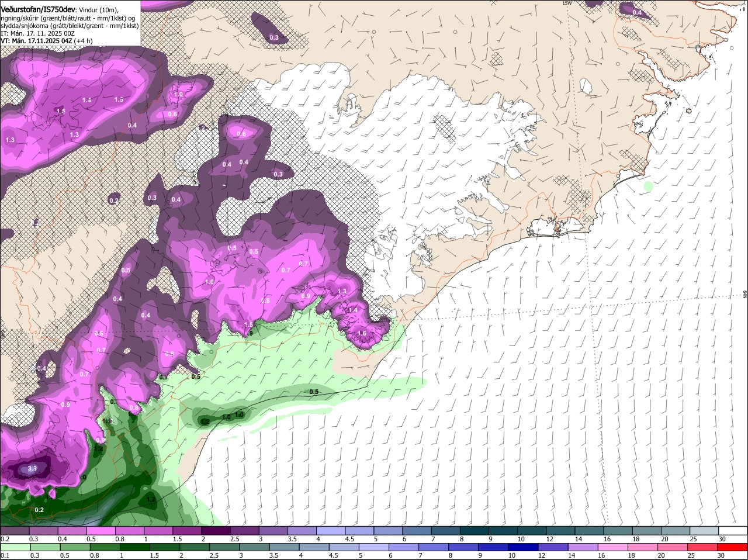Click the "64N" latitude label
The height and width of the screenshot is (560, 748).
click(744, 295)
